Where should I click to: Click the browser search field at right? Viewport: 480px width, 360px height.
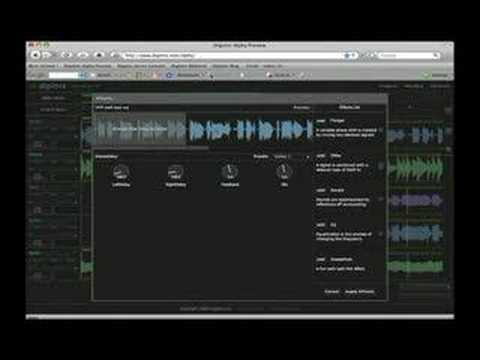[x=409, y=55]
